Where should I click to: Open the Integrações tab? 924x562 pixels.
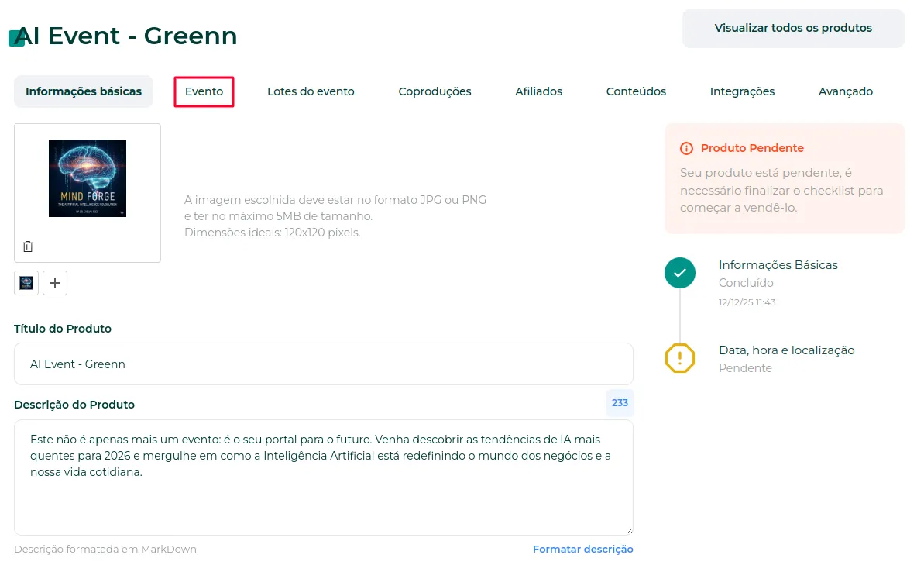point(742,91)
